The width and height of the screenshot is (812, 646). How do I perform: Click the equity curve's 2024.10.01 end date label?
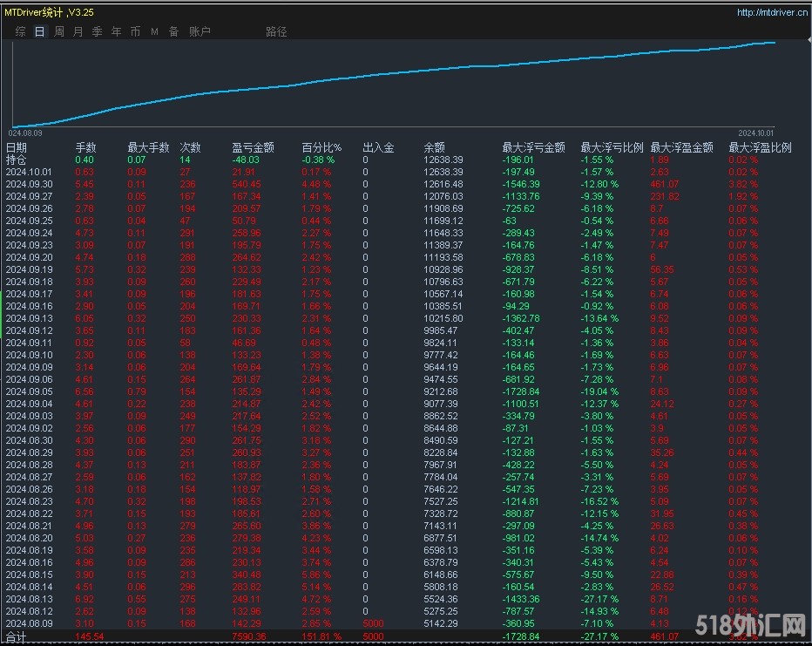coord(755,133)
